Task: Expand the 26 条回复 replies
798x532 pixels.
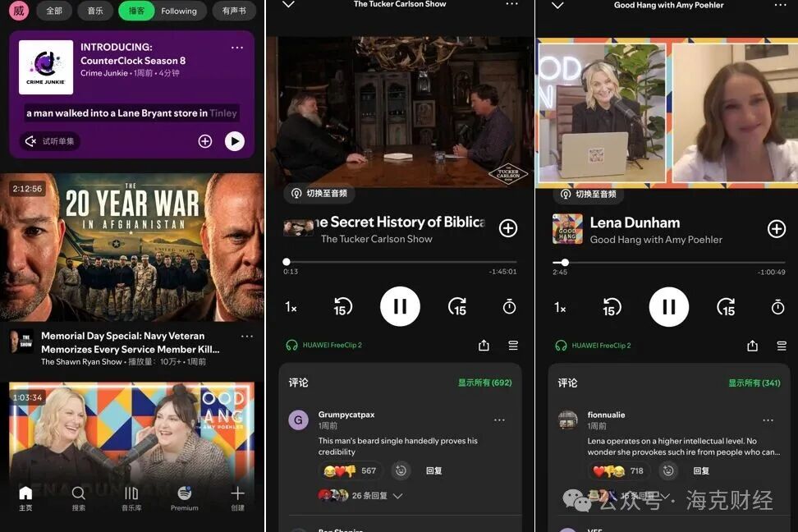Action: point(360,495)
